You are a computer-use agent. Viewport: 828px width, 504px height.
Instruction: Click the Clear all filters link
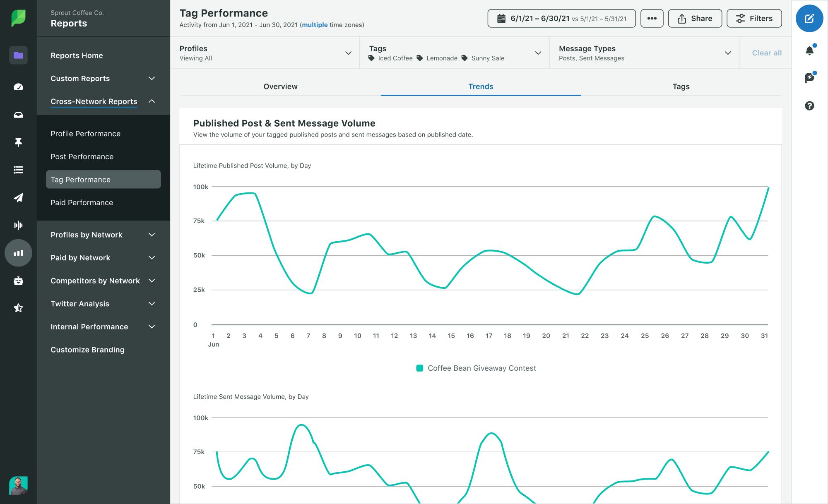click(x=766, y=53)
